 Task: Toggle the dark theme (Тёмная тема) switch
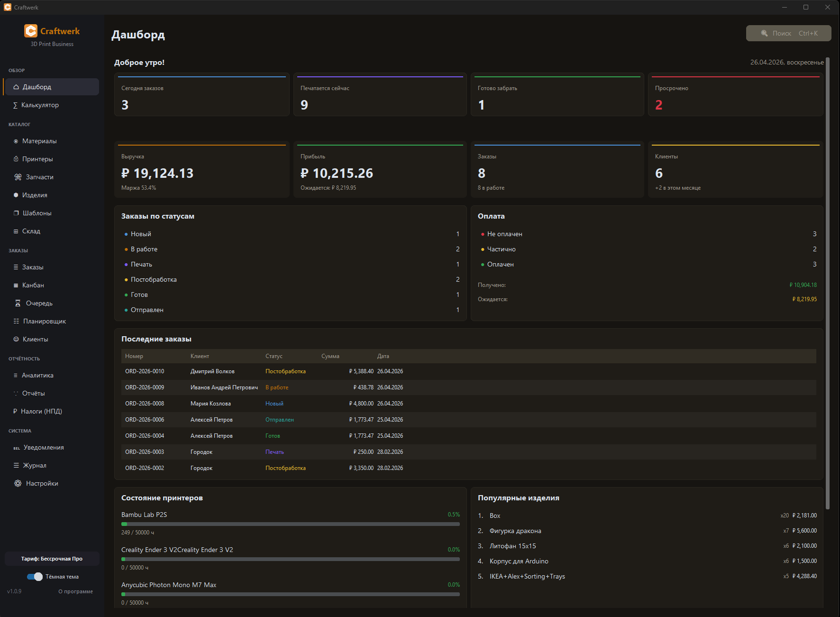tap(35, 577)
